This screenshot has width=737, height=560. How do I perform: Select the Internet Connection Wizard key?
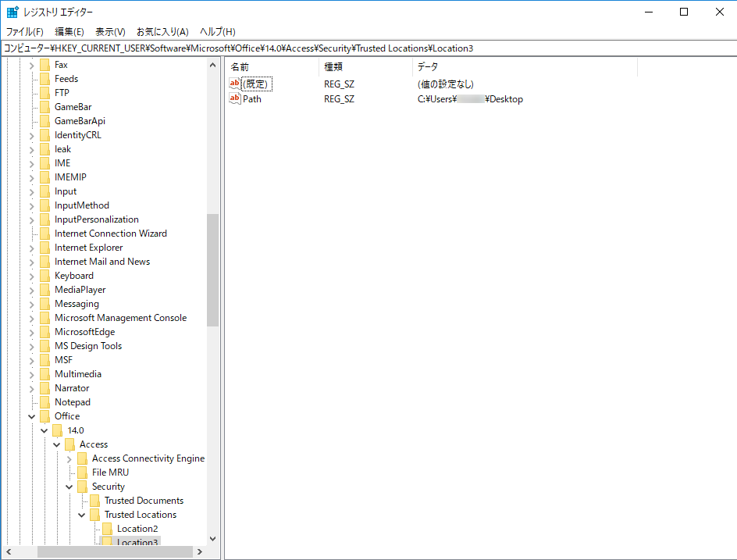(110, 234)
